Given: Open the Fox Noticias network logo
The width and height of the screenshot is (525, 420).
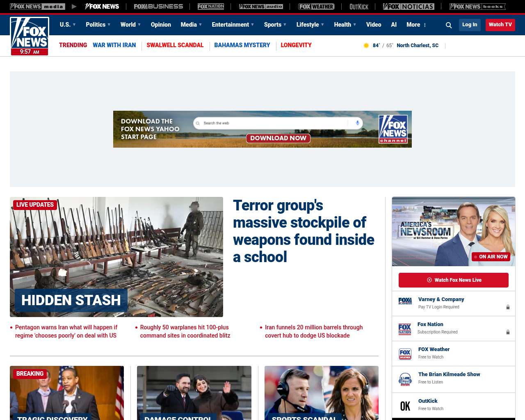Looking at the screenshot, I should pos(409,7).
